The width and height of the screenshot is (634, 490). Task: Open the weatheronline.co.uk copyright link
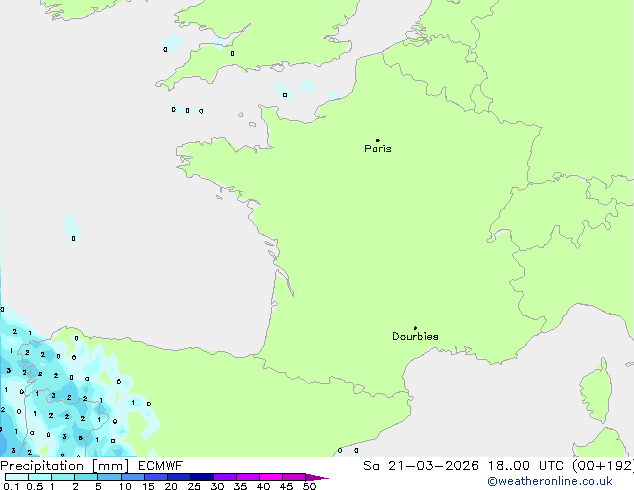pyautogui.click(x=550, y=481)
